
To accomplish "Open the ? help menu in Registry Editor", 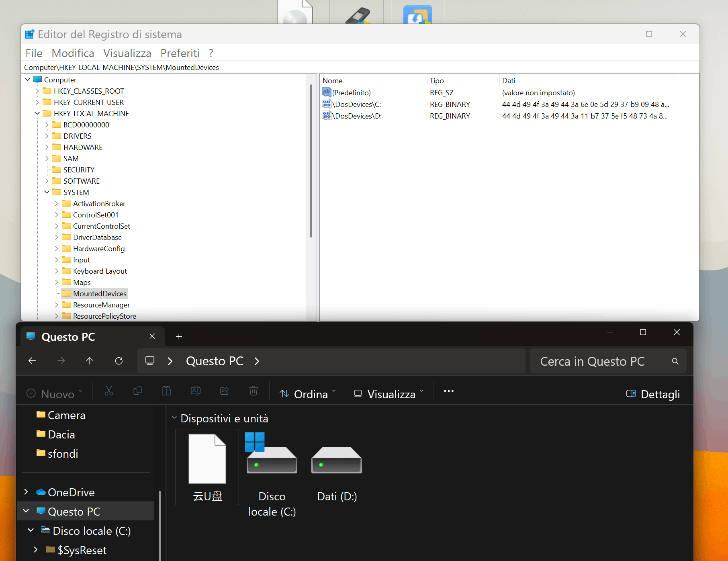I will 211,53.
